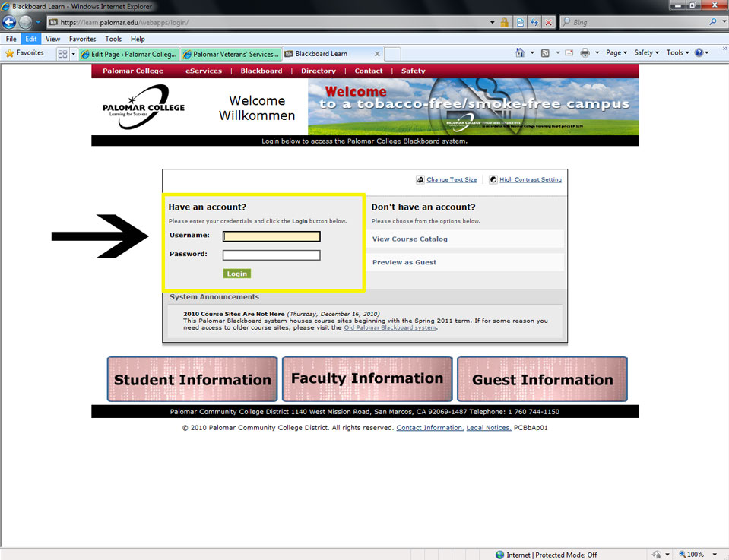
Task: Click the Change Text Size icon
Action: click(x=420, y=179)
